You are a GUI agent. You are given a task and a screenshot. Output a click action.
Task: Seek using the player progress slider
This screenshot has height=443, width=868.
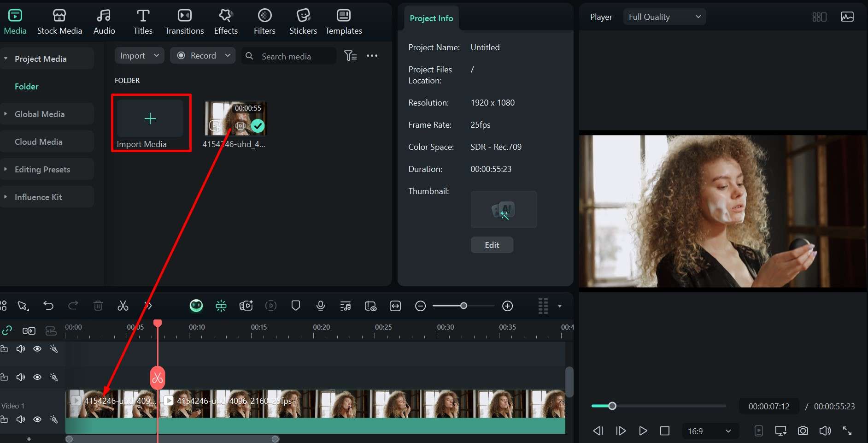click(659, 406)
